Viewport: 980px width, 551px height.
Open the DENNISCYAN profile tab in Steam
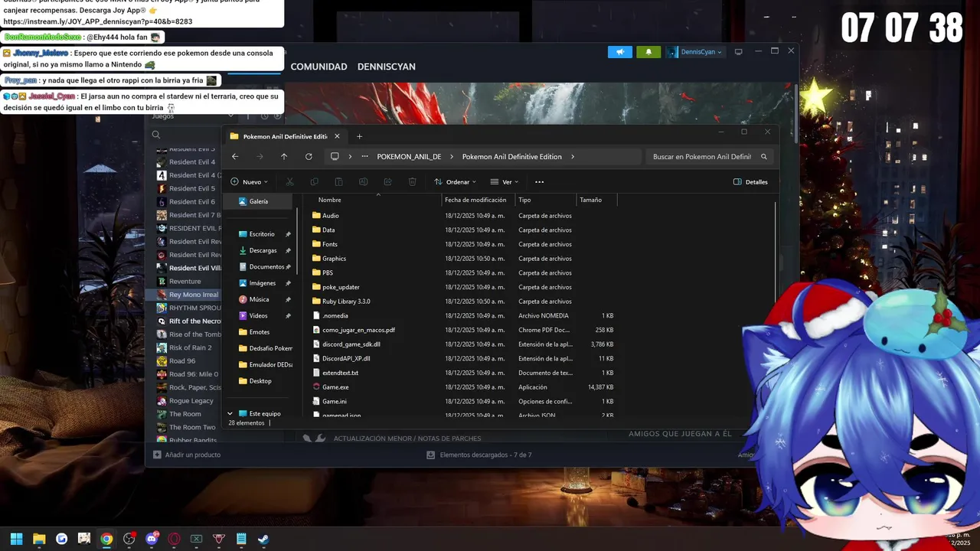387,67
